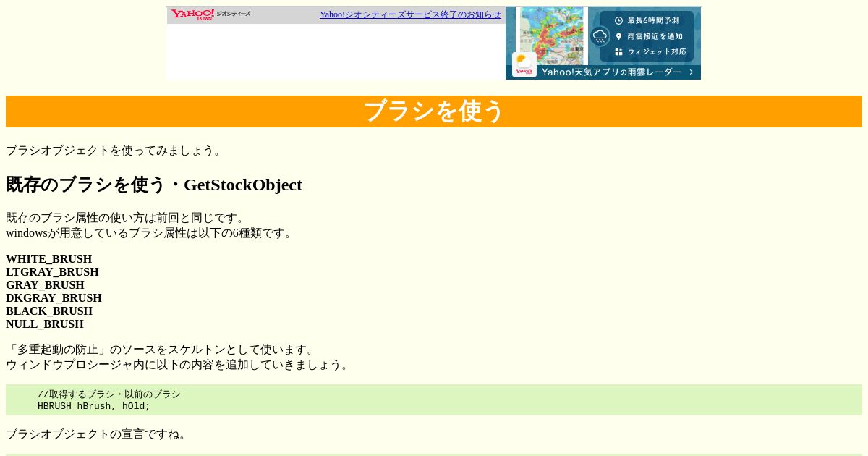The width and height of the screenshot is (868, 456).
Task: Click the arrow chevron at the end of the weather banner
Action: (692, 72)
